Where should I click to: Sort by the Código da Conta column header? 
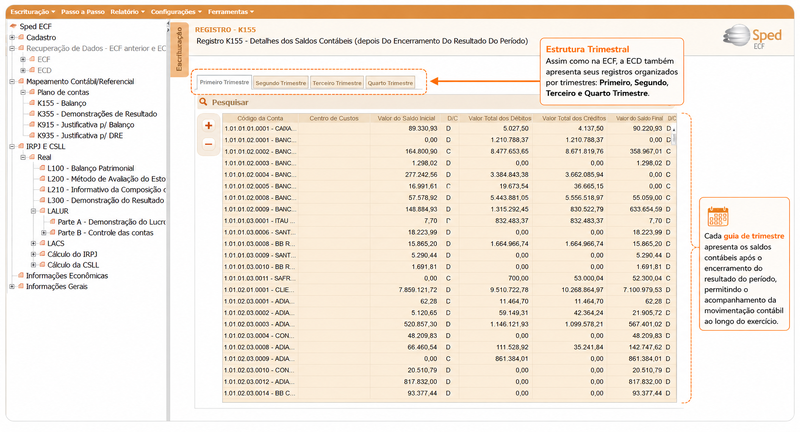tap(260, 118)
